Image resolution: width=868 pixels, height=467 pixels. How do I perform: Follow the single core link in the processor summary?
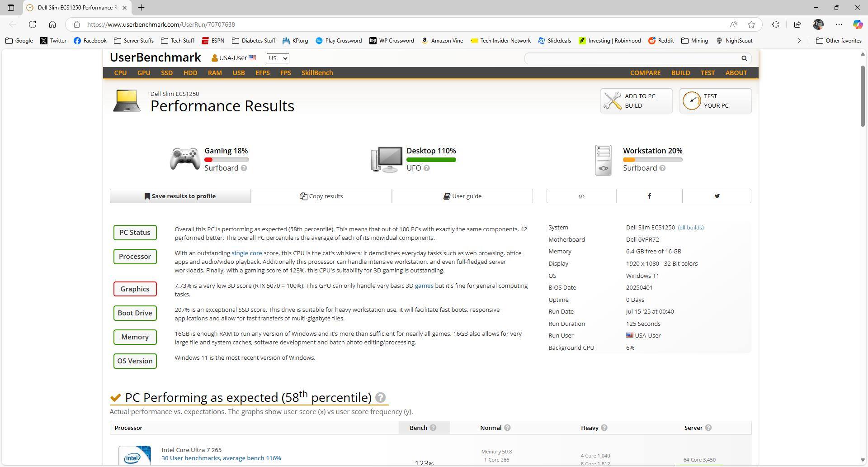click(x=247, y=253)
